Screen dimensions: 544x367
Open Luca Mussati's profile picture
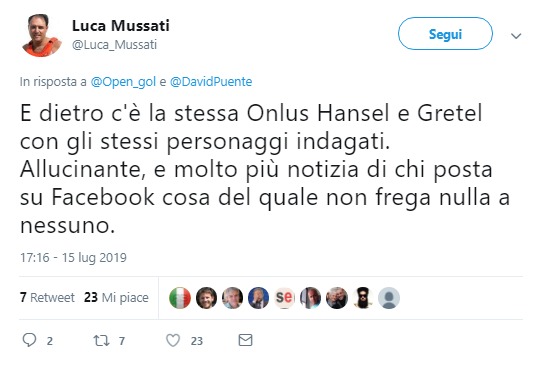tap(41, 35)
